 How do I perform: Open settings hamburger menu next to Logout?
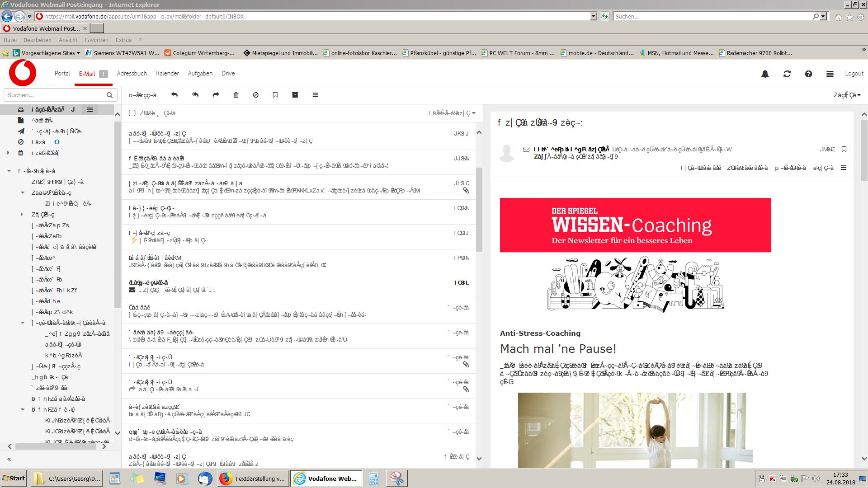click(830, 74)
